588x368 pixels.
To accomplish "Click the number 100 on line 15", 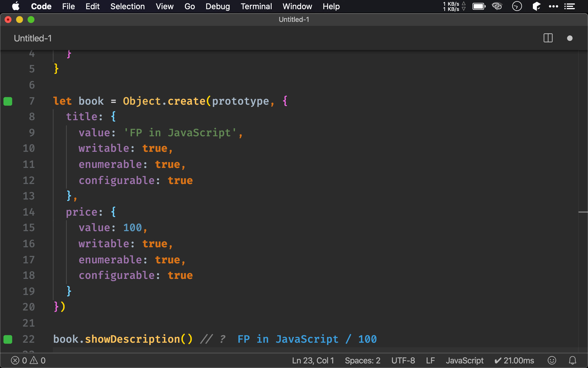I will point(132,228).
